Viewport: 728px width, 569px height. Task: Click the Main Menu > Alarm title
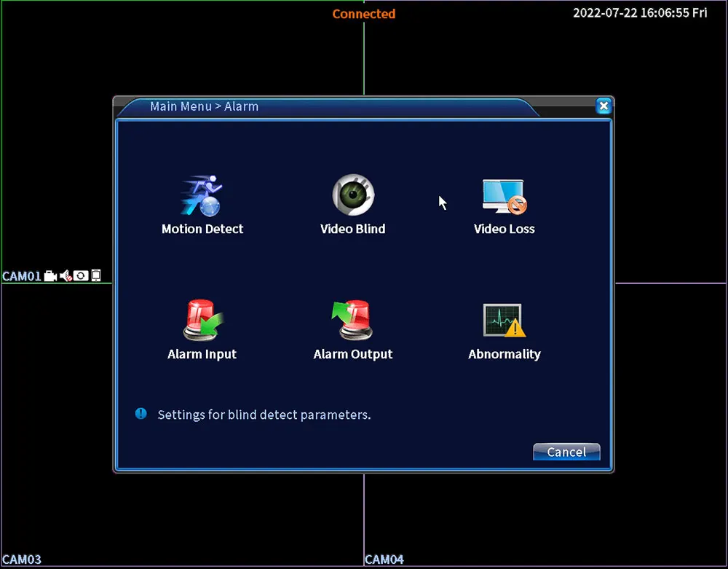click(x=205, y=106)
